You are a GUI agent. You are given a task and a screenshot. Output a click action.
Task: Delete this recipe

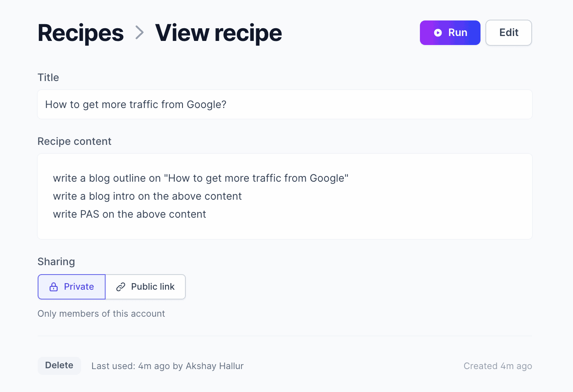[59, 365]
